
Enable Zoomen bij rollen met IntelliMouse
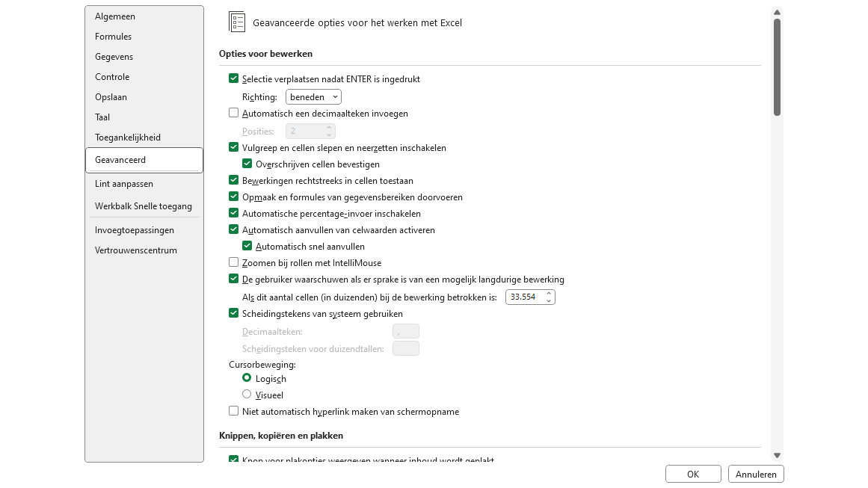coord(234,262)
